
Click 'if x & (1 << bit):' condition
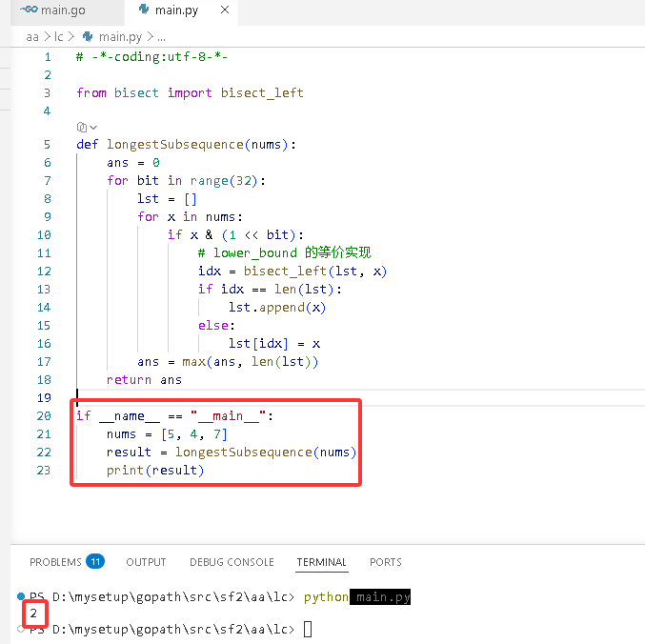coord(235,234)
